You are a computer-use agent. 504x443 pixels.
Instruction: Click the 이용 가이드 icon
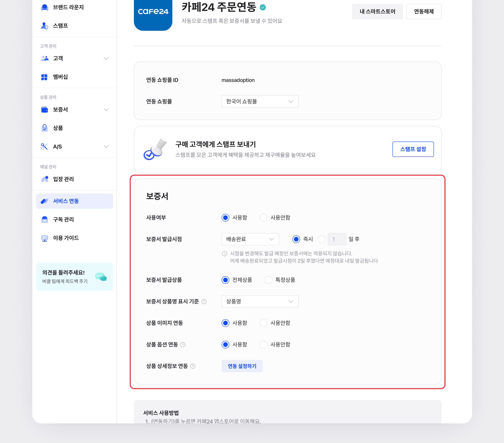click(x=45, y=238)
